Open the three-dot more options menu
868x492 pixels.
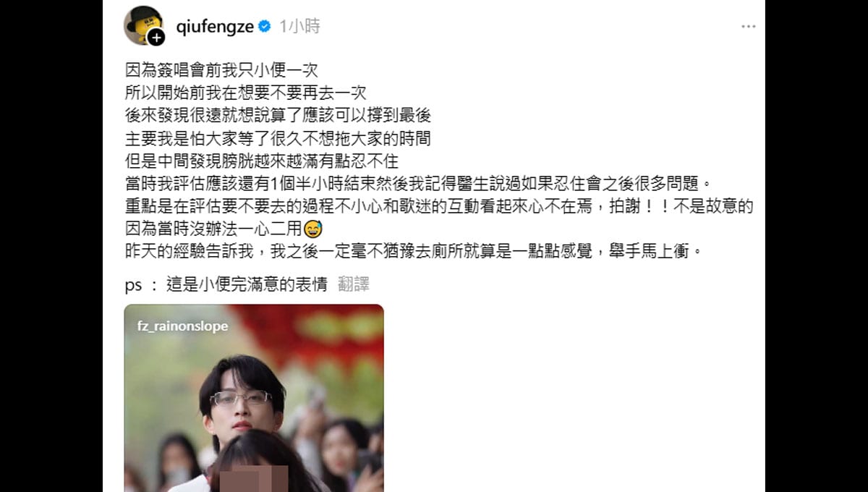click(748, 27)
